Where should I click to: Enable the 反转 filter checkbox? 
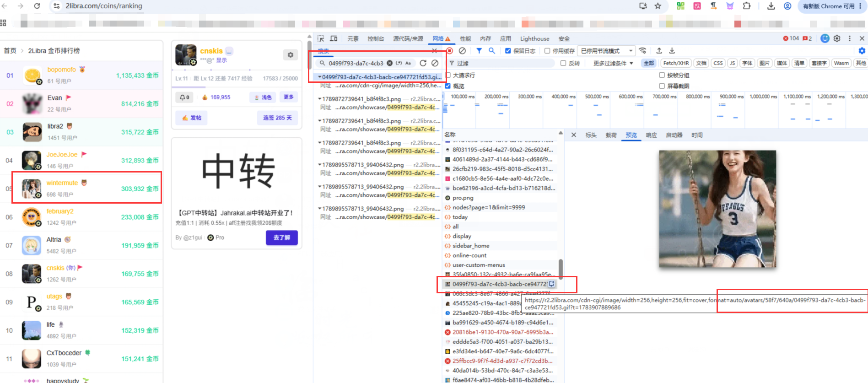563,63
